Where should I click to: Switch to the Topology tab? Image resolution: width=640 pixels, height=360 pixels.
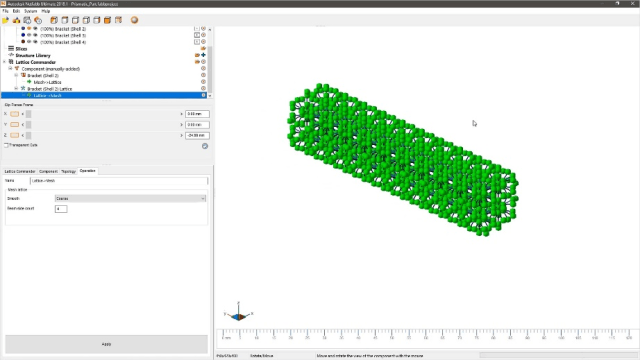tap(68, 171)
